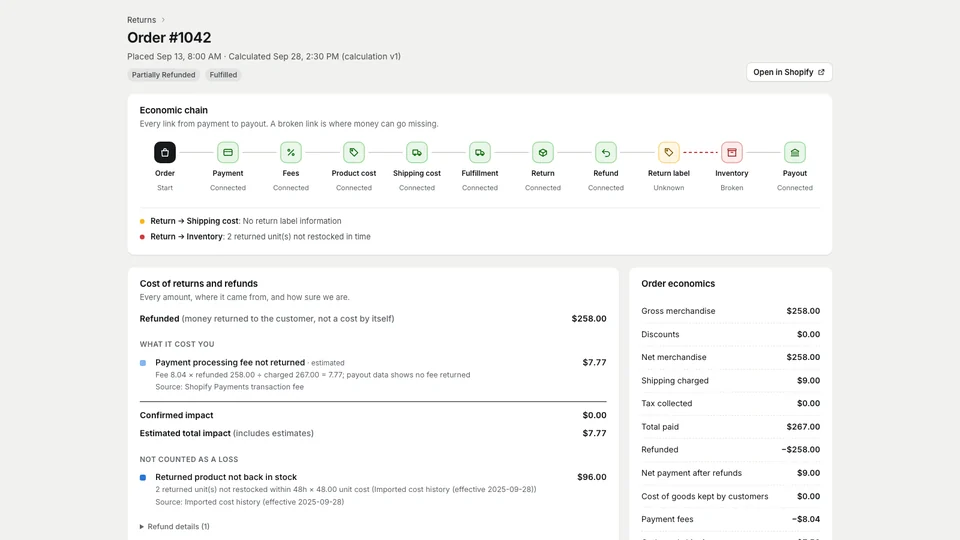Screen dimensions: 960x540
Task: Expand Refund details (1)
Action: (x=174, y=527)
